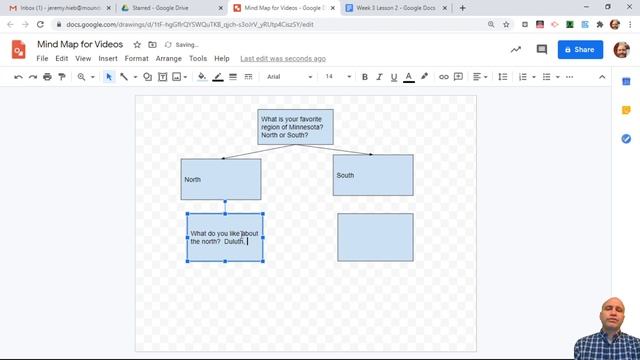Open the View menu
Image resolution: width=640 pixels, height=360 pixels.
[83, 58]
